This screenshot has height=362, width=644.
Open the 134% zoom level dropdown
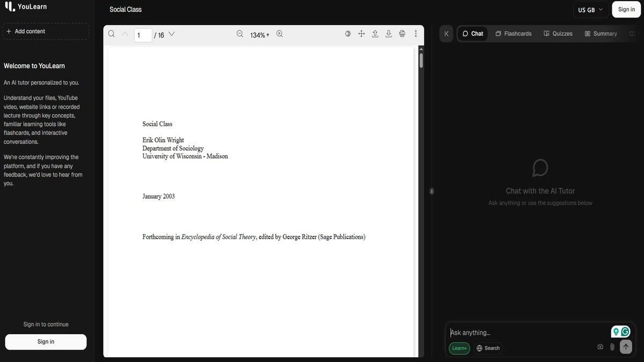(260, 35)
